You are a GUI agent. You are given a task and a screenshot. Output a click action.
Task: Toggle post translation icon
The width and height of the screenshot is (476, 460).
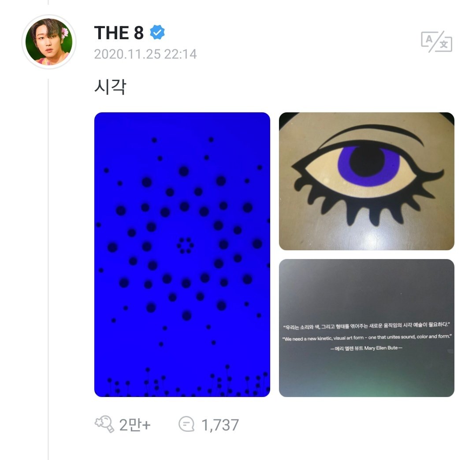tap(436, 41)
